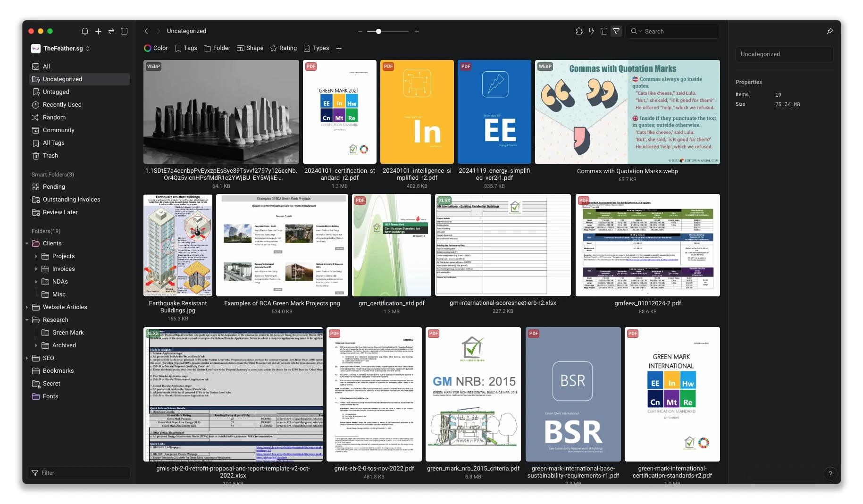Select Earthquake Resistant Buildings.jpg thumbnail

178,245
